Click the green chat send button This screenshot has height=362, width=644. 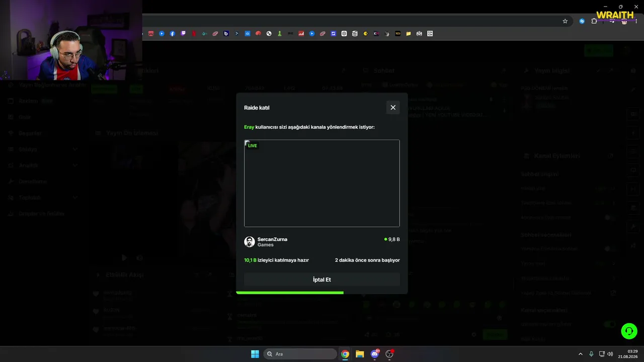click(x=495, y=334)
